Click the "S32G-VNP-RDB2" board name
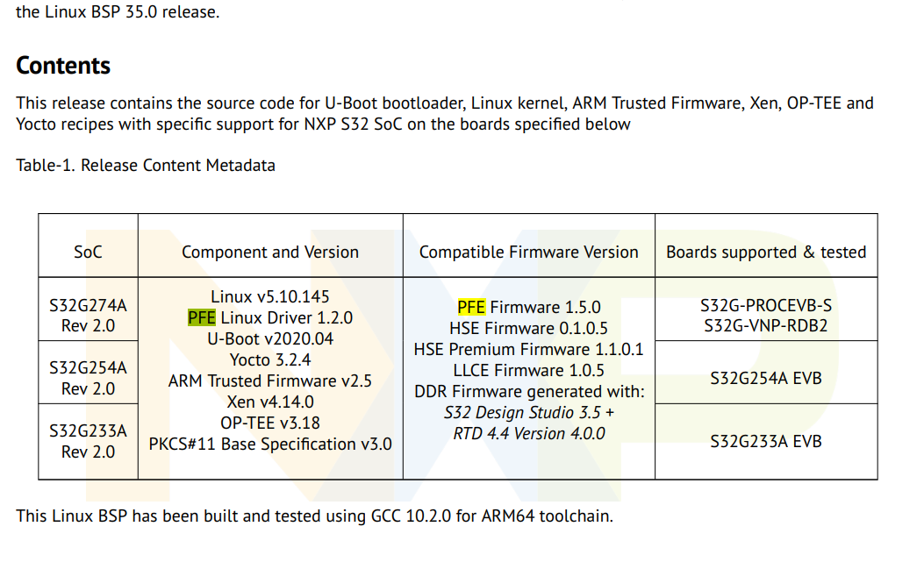The image size is (924, 562). [766, 326]
